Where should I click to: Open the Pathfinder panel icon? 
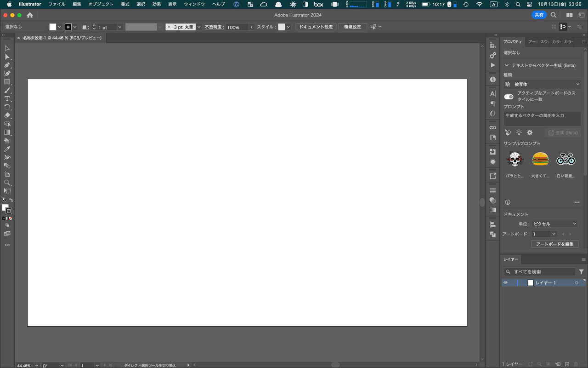pyautogui.click(x=493, y=234)
